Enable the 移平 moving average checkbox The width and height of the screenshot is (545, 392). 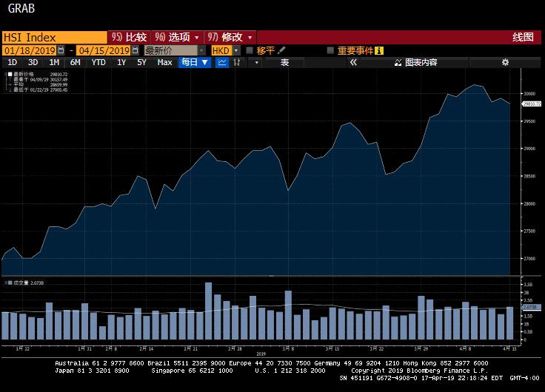point(250,50)
